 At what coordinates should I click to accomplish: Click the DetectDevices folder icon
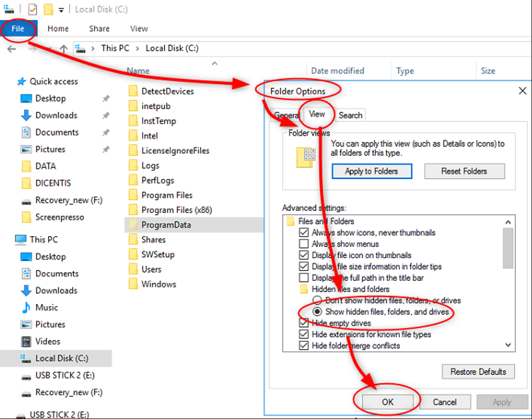pyautogui.click(x=134, y=91)
